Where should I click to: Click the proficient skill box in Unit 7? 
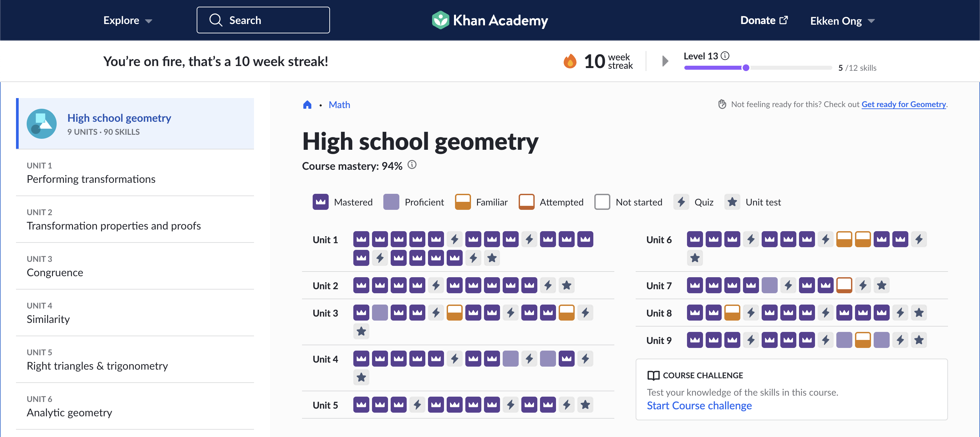[x=769, y=285]
